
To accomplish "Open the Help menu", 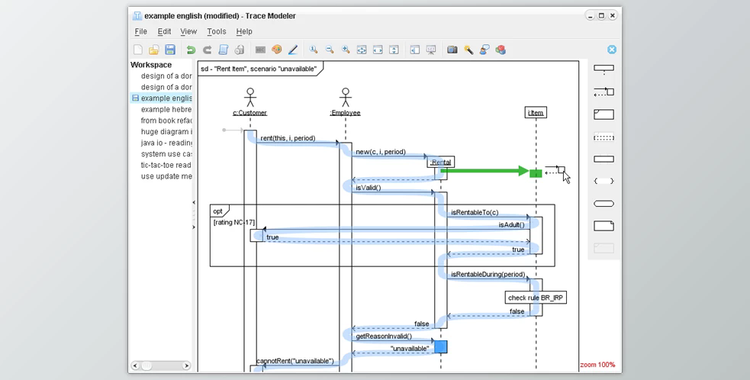I will click(x=244, y=32).
